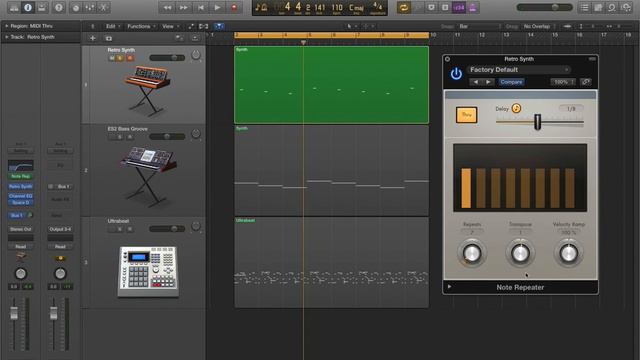640x360 pixels.
Task: Add new track with plus button
Action: tap(93, 38)
